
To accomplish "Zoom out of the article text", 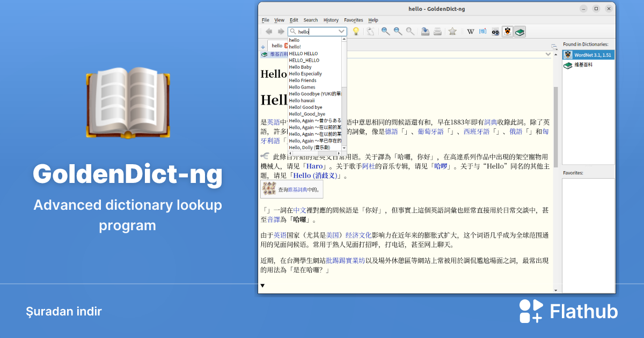I will [398, 31].
